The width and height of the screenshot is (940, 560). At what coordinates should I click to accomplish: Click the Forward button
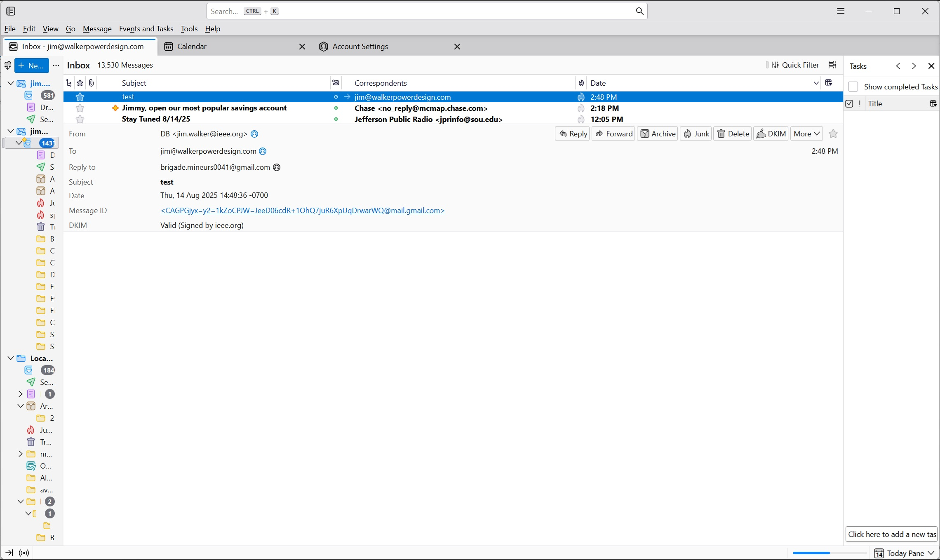(x=614, y=134)
